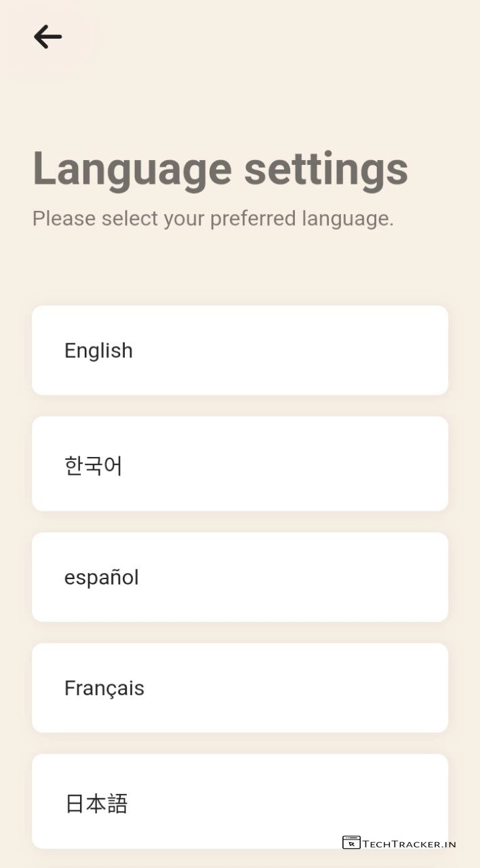Image resolution: width=480 pixels, height=868 pixels.
Task: Click the right side of the español card
Action: point(393,577)
